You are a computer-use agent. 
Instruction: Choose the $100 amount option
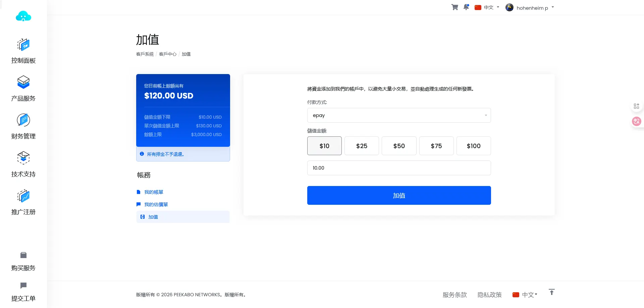[473, 146]
